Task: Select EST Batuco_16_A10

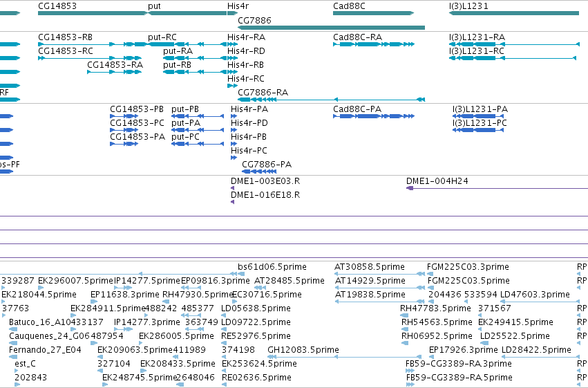Action: click(12, 329)
